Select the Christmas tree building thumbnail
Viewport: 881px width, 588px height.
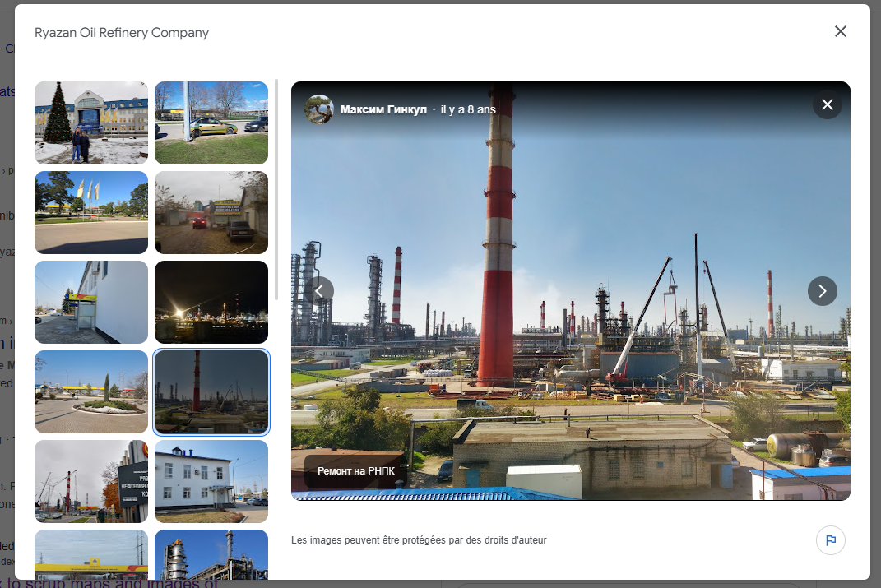point(91,123)
